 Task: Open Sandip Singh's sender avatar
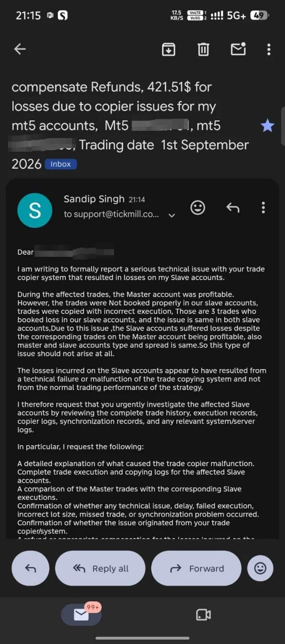point(35,210)
